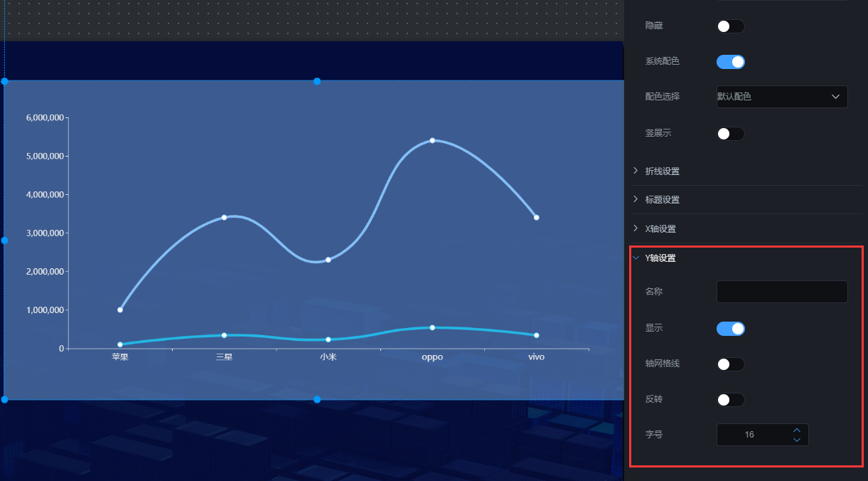Decrease 字号 with the down arrow
868x481 pixels.
(x=797, y=440)
